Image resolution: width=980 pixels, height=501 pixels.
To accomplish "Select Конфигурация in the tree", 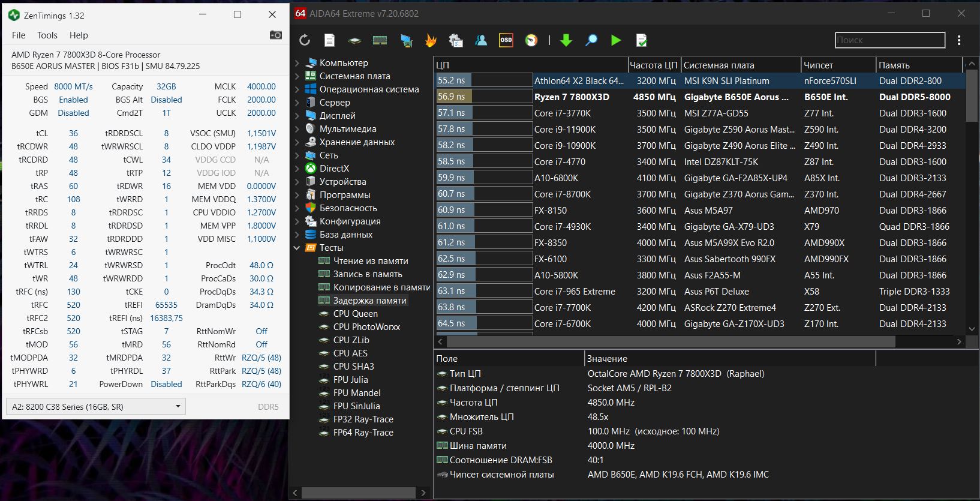I will pyautogui.click(x=350, y=221).
